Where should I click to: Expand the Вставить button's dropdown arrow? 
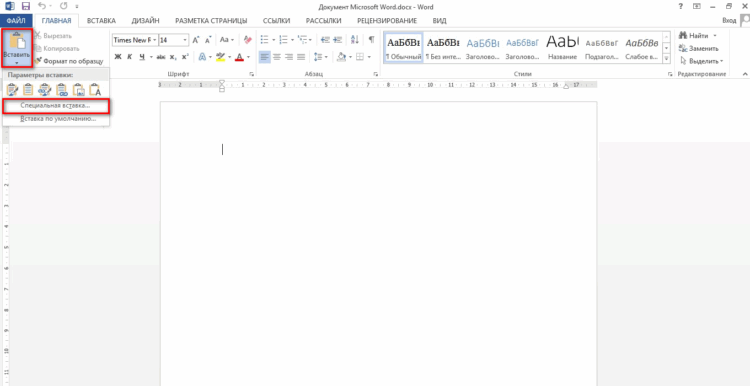[x=17, y=63]
